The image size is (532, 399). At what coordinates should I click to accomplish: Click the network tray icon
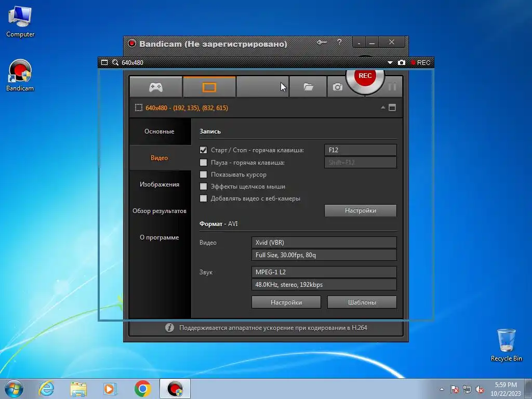coord(467,389)
